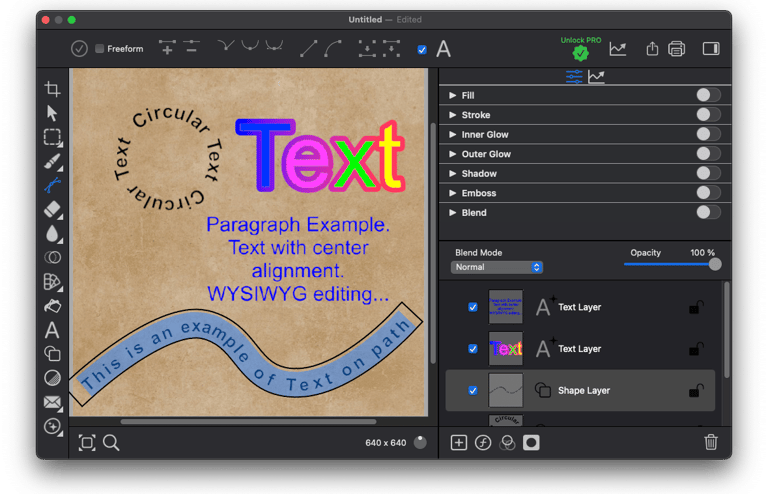Add a new layer with plus icon
This screenshot has width=768, height=494.
[459, 442]
